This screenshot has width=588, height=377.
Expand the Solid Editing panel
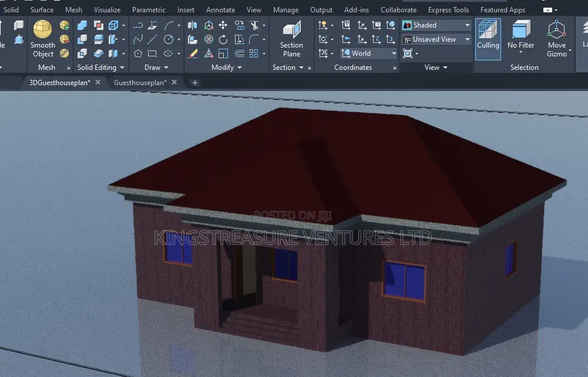(101, 68)
